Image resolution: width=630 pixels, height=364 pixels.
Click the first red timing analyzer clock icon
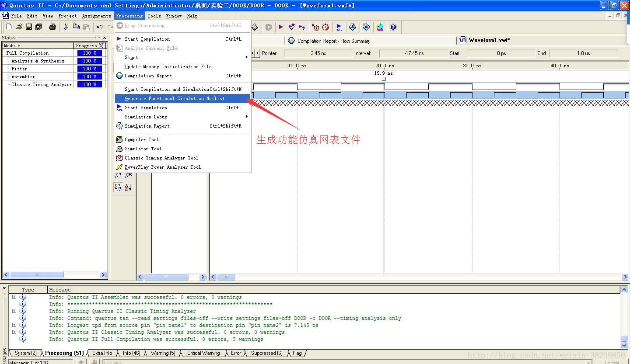(x=315, y=27)
